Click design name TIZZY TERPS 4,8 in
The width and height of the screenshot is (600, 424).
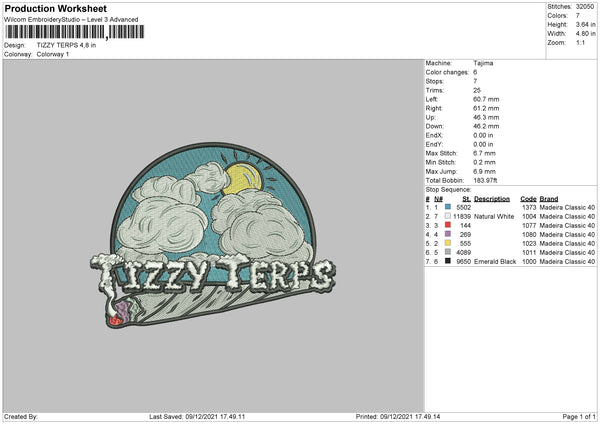67,45
